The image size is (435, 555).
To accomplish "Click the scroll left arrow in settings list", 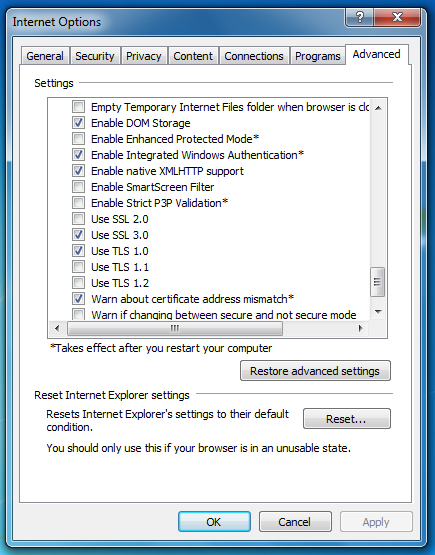I will (57, 328).
